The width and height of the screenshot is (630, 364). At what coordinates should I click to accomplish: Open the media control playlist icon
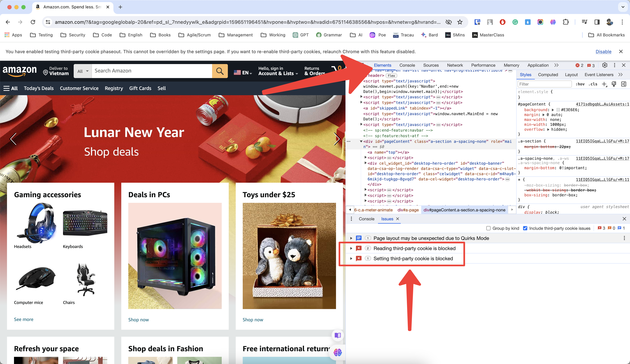(x=584, y=22)
